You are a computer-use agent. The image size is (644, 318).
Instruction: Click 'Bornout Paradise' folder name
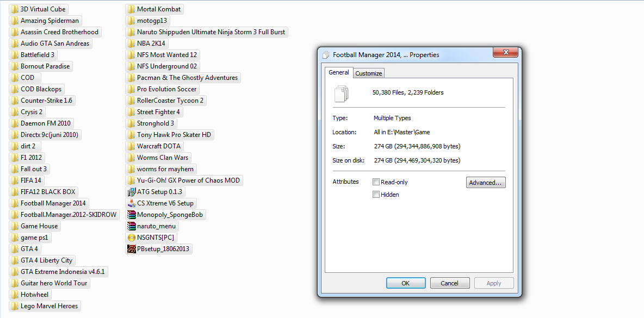click(45, 66)
